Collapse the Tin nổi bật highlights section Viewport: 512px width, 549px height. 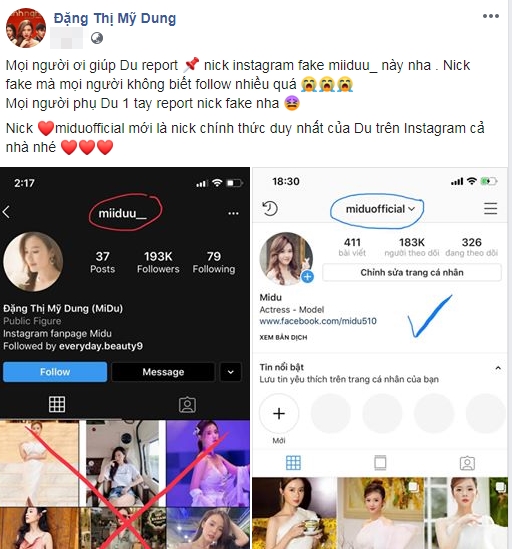498,368
